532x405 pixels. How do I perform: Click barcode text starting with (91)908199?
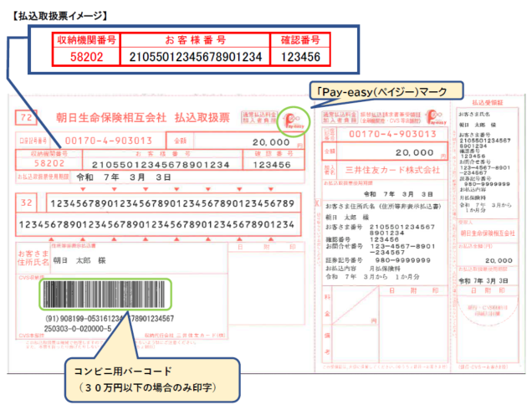tap(110, 319)
